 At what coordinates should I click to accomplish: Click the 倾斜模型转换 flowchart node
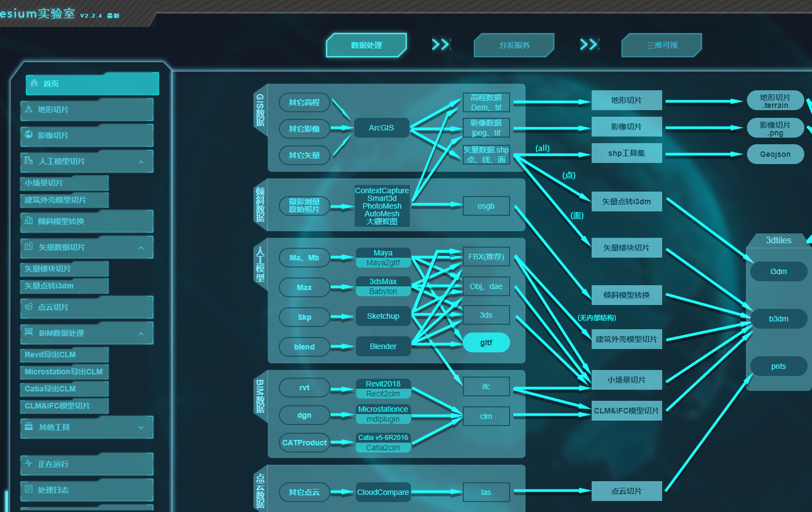[626, 295]
